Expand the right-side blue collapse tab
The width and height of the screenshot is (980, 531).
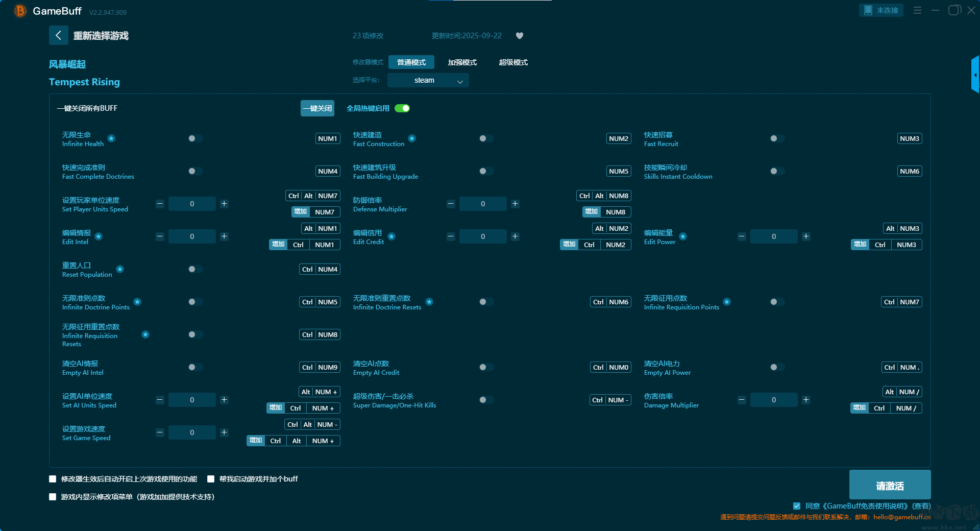975,75
